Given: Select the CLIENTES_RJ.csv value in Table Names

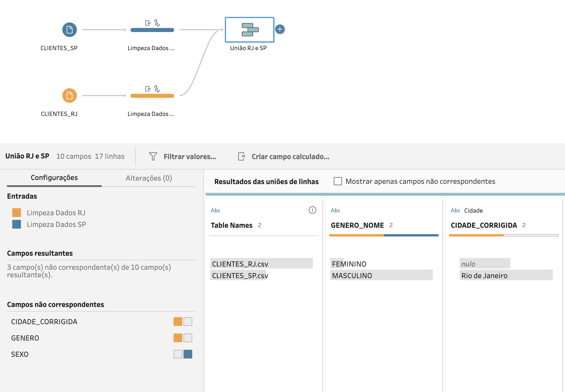Looking at the screenshot, I should [240, 264].
